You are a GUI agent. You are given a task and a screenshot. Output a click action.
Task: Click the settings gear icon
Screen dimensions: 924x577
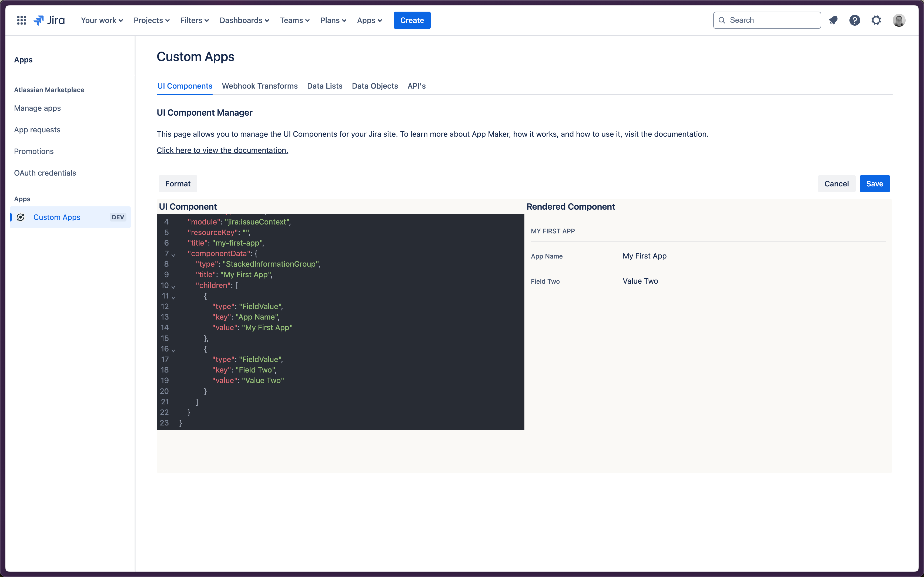(876, 20)
